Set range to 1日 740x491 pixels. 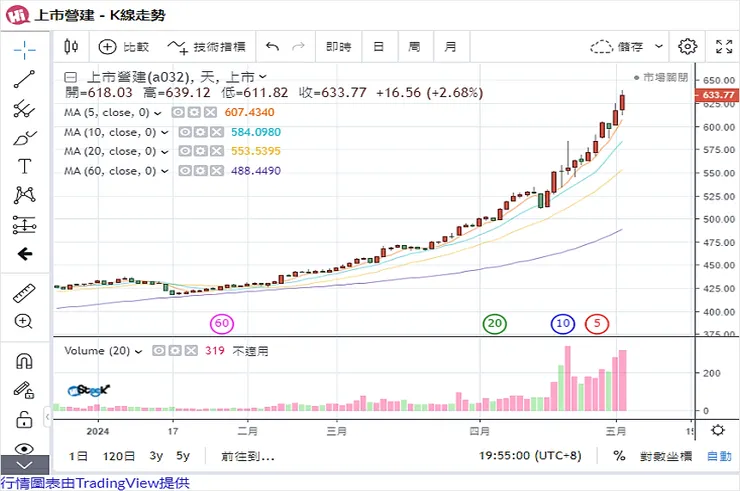(78, 457)
